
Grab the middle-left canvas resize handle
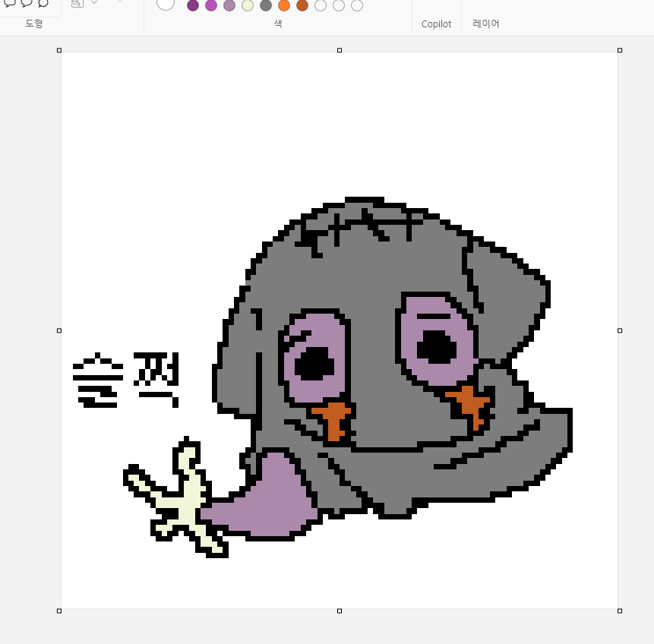(59, 331)
